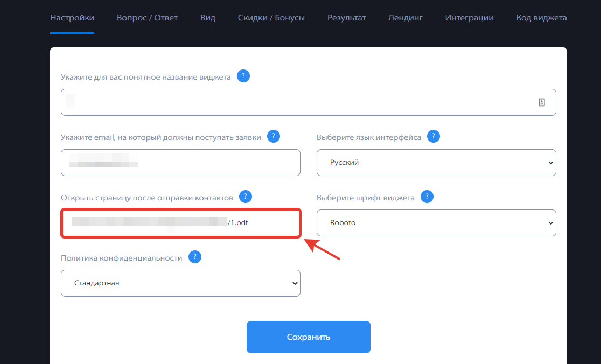Viewport: 601px width, 364px height.
Task: Go to Скидки / Бонусы tab
Action: (x=271, y=18)
